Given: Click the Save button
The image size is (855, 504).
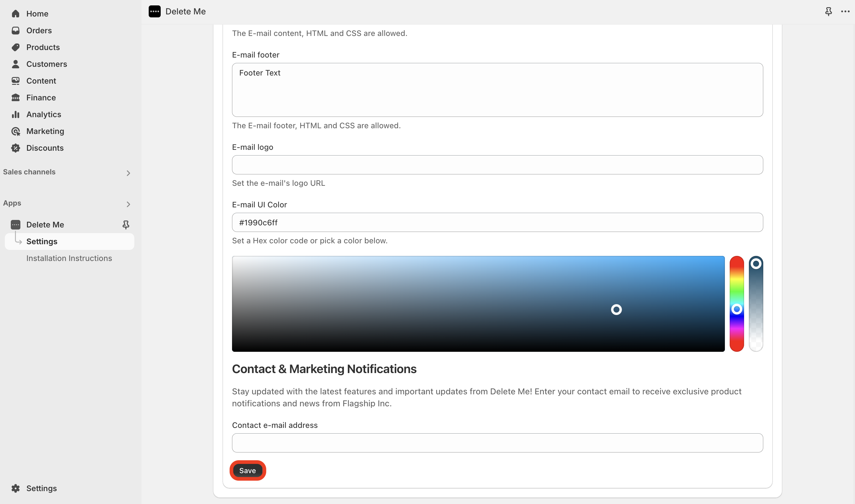Looking at the screenshot, I should click(x=248, y=471).
